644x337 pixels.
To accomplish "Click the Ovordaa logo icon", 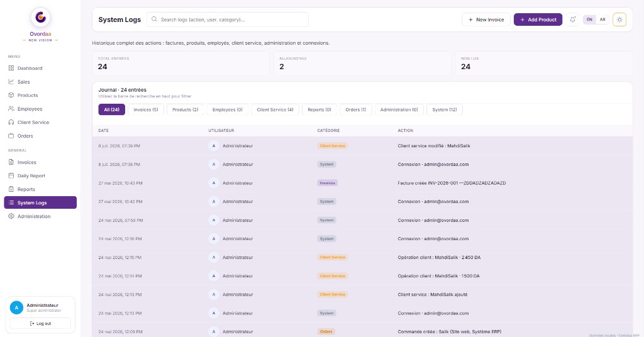I will click(x=40, y=17).
